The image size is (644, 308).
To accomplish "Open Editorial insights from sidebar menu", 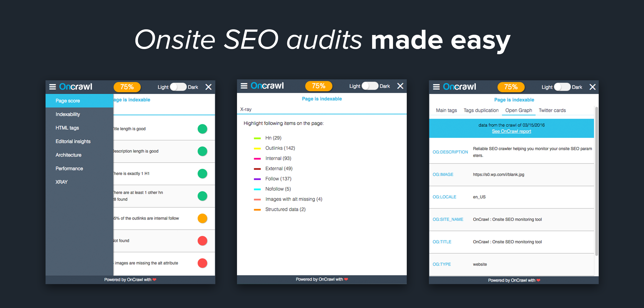I will (x=73, y=141).
